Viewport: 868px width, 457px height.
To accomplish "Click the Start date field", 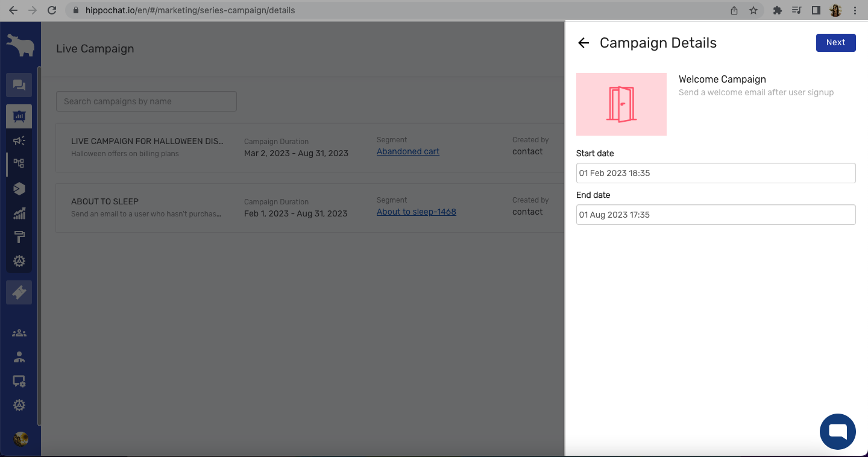I will click(x=715, y=173).
